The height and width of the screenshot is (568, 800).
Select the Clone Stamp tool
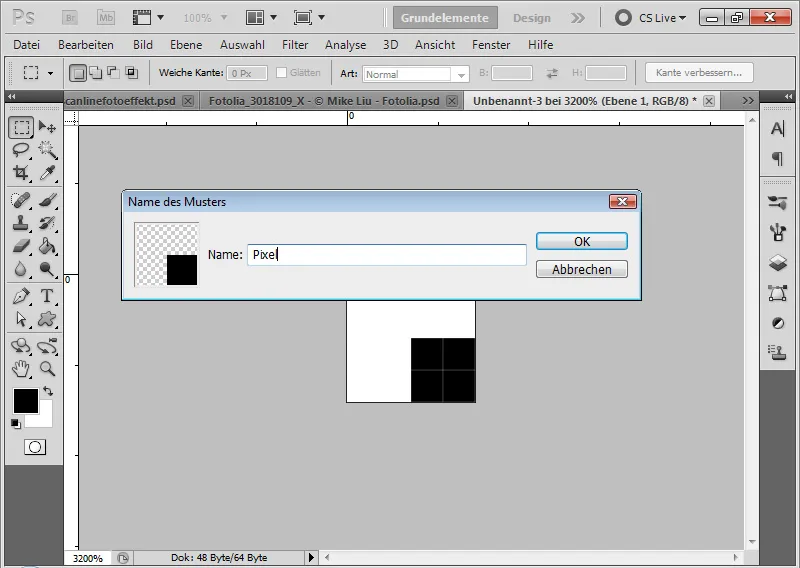(x=21, y=223)
